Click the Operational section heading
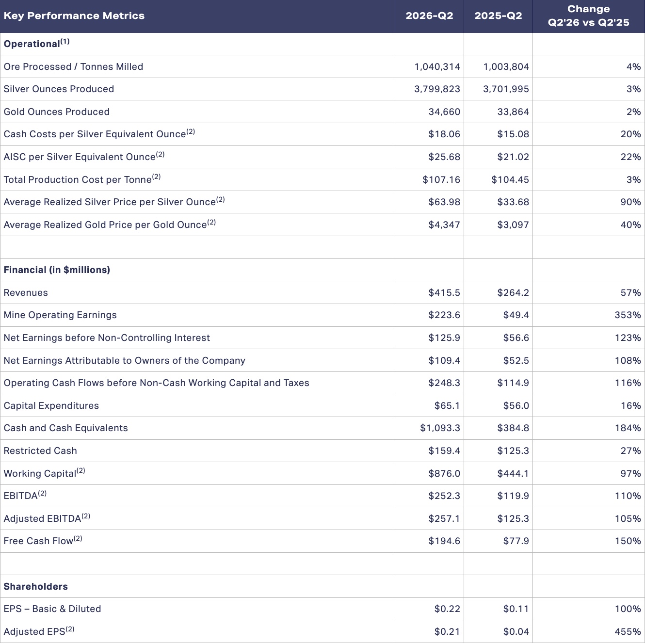This screenshot has width=645, height=644. 36,44
